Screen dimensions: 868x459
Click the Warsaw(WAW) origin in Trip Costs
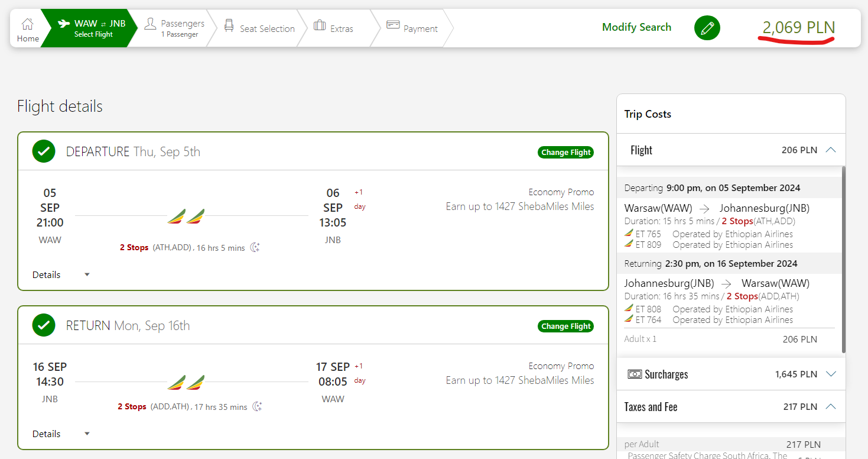click(659, 208)
